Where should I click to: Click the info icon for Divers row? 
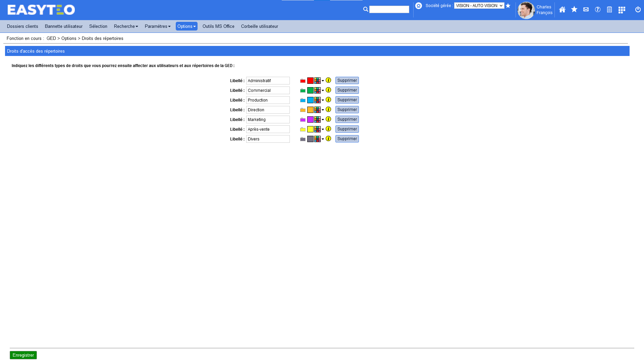coord(328,139)
